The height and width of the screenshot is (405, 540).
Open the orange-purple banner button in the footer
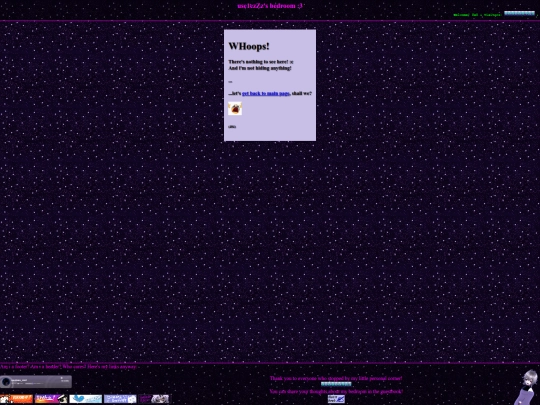(51, 399)
